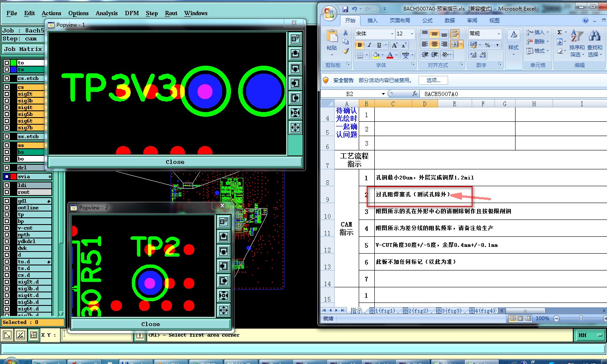This screenshot has width=607, height=364.
Task: Click Close button in Popview 2
Action: (150, 324)
